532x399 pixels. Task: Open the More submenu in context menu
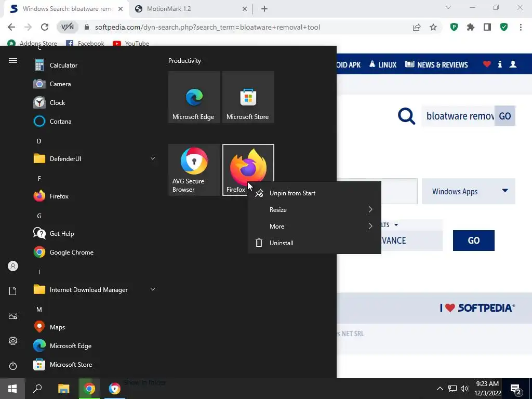314,227
